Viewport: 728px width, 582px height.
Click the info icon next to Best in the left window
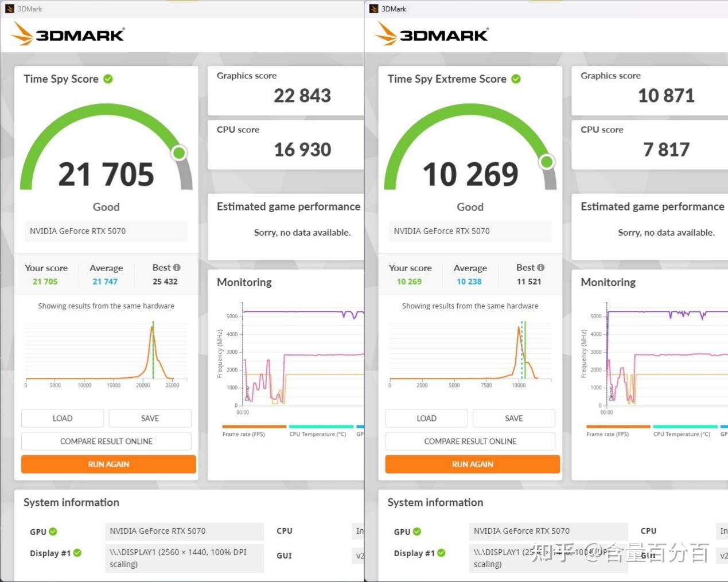point(177,267)
